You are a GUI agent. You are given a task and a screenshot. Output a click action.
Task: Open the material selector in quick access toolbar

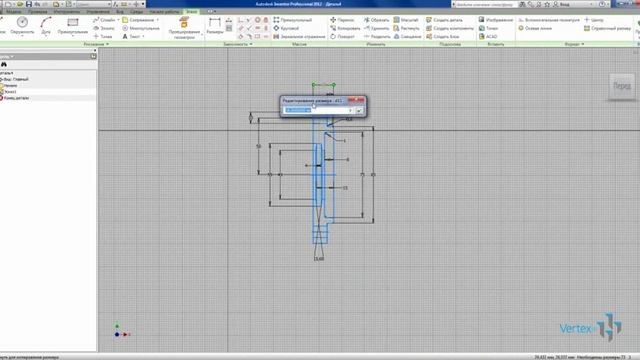coord(93,4)
